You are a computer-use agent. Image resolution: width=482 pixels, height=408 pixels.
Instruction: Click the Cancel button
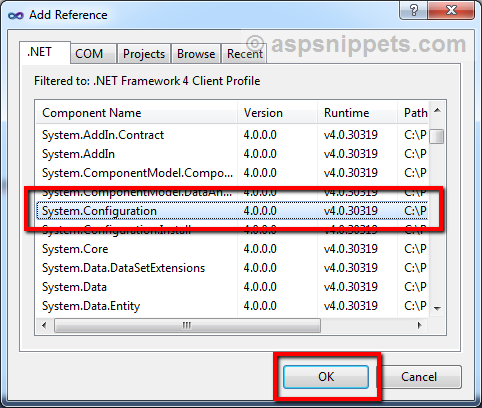point(419,377)
